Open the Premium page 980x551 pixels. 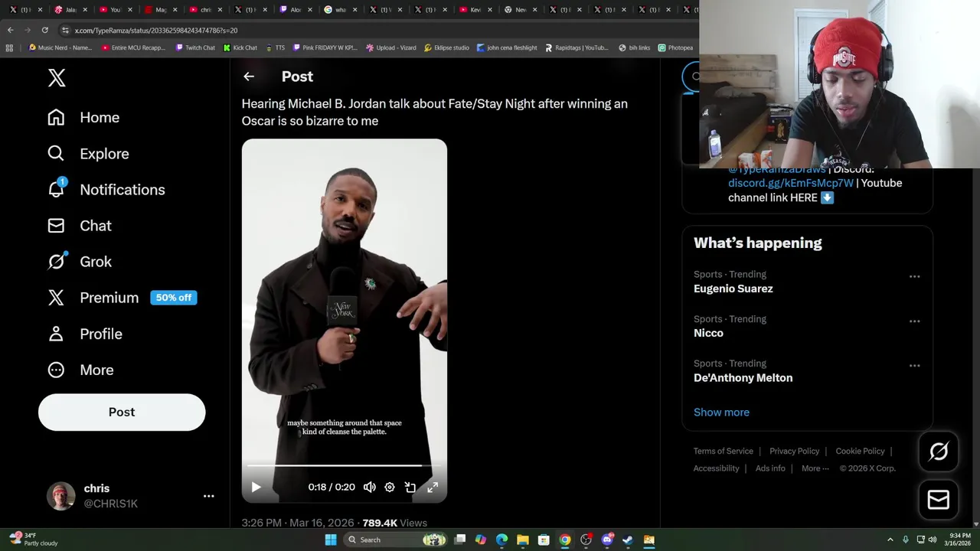pos(122,298)
